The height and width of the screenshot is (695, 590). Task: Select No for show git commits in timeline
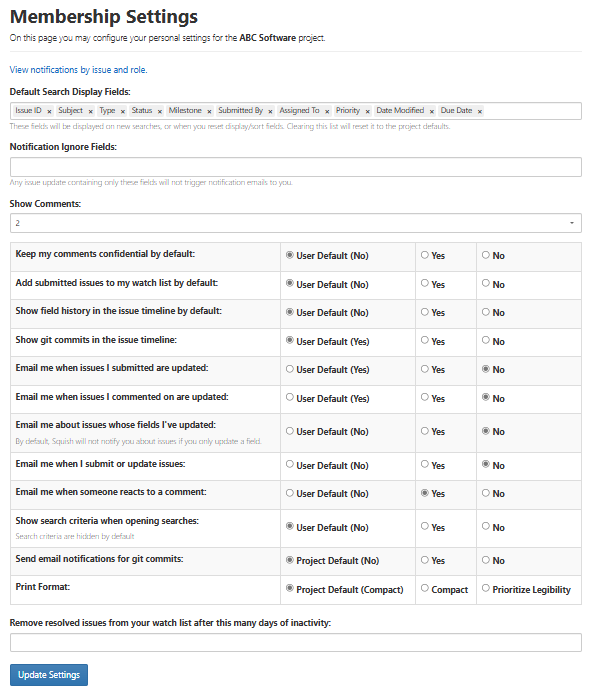pyautogui.click(x=486, y=340)
